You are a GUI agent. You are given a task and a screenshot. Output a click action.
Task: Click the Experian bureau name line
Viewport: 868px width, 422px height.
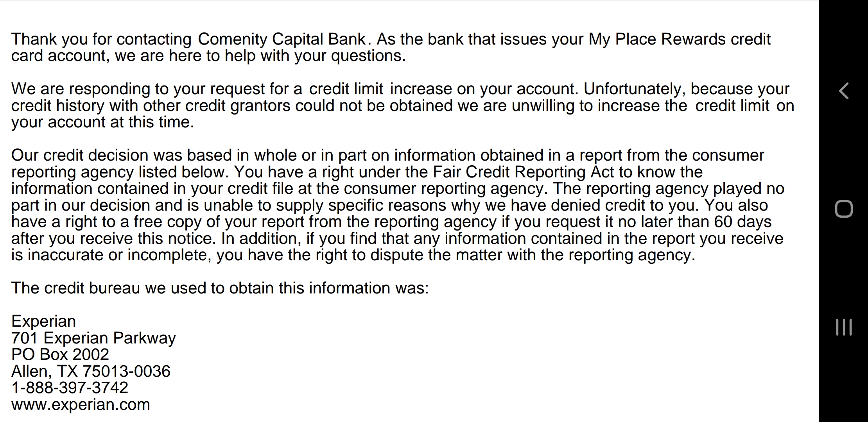click(43, 321)
